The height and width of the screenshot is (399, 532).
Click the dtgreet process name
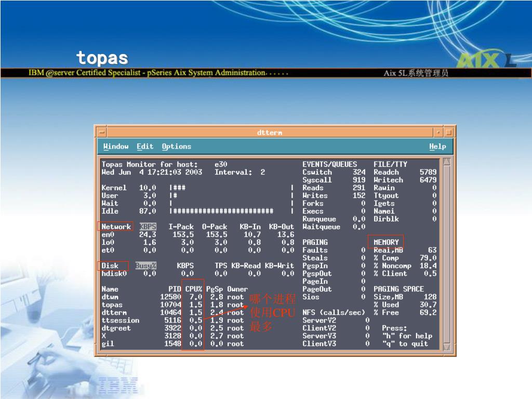(116, 328)
